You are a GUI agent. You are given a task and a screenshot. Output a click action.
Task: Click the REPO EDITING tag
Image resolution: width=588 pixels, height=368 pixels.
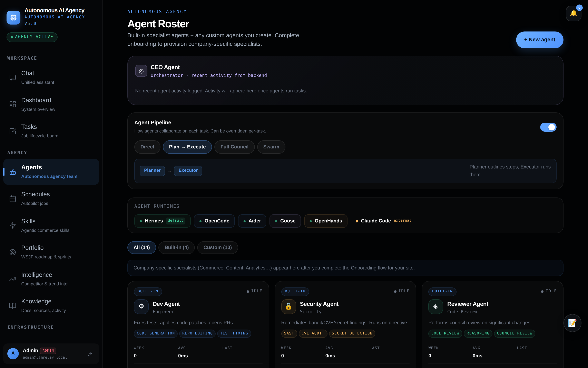coord(197,333)
